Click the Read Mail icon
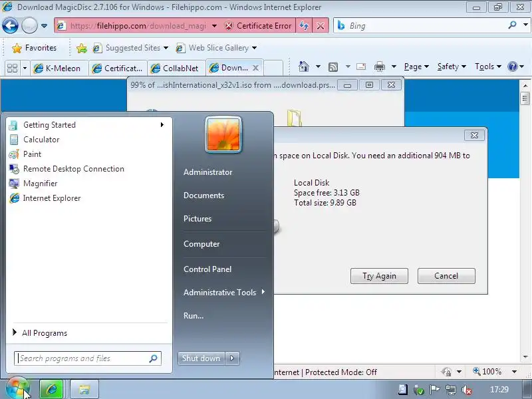Viewport: 532px width, 399px height. click(361, 66)
